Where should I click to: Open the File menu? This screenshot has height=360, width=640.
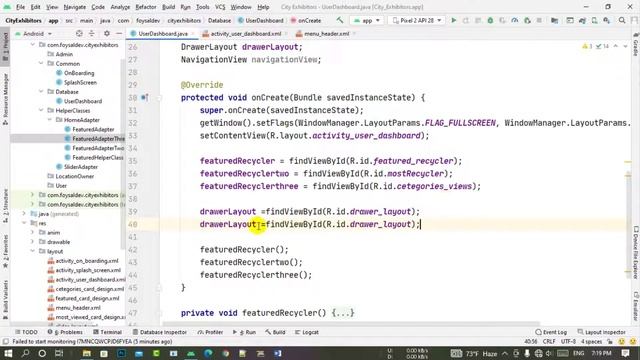tap(20, 7)
